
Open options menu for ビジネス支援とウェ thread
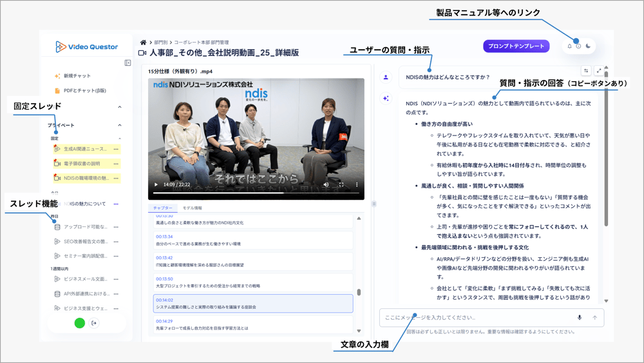(116, 308)
